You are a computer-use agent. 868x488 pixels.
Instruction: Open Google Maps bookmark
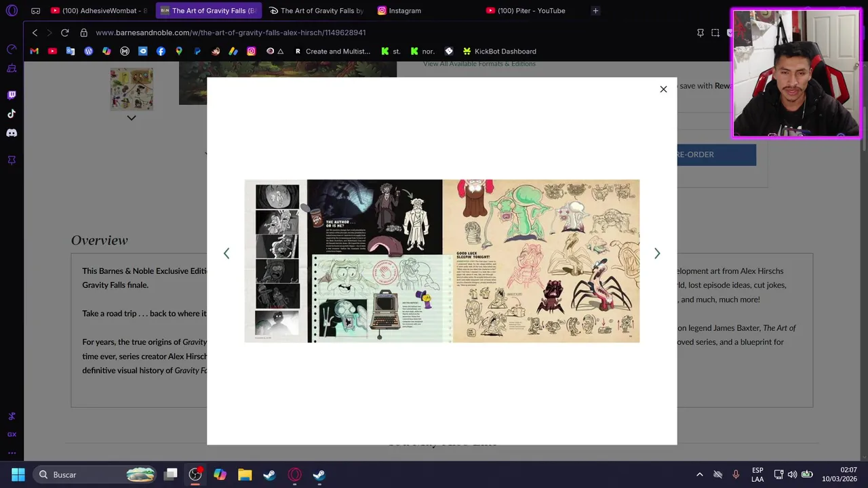click(x=179, y=51)
